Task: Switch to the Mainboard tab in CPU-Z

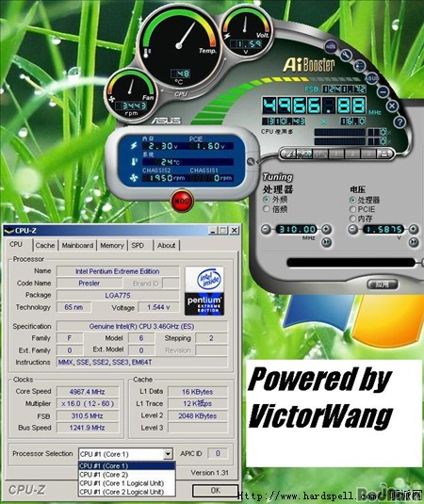Action: coord(77,246)
